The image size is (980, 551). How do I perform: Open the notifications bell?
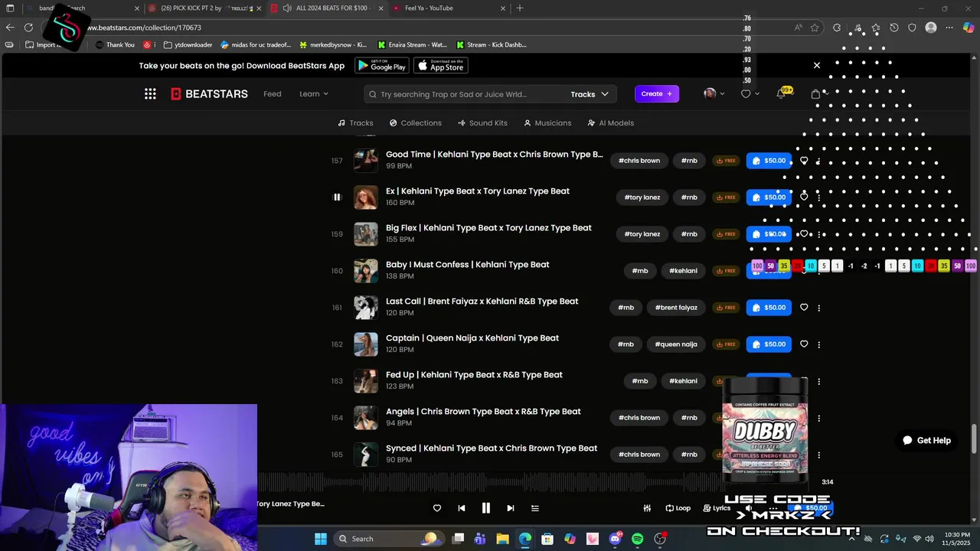point(781,94)
